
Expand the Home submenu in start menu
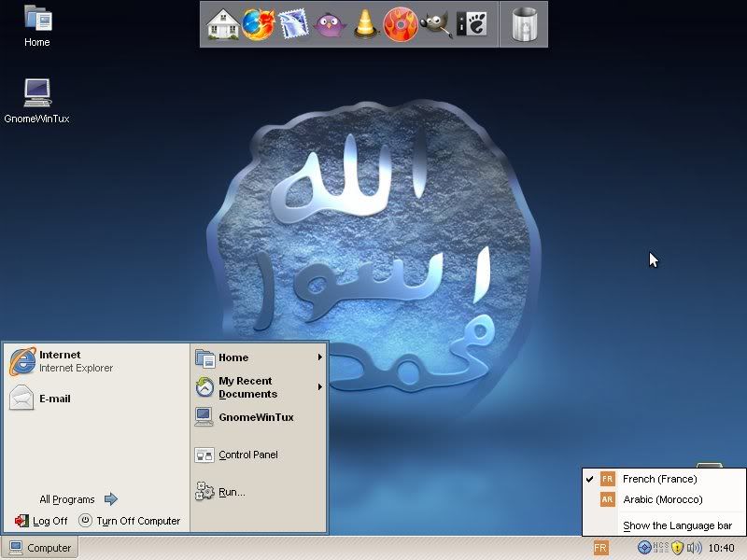[x=260, y=357]
